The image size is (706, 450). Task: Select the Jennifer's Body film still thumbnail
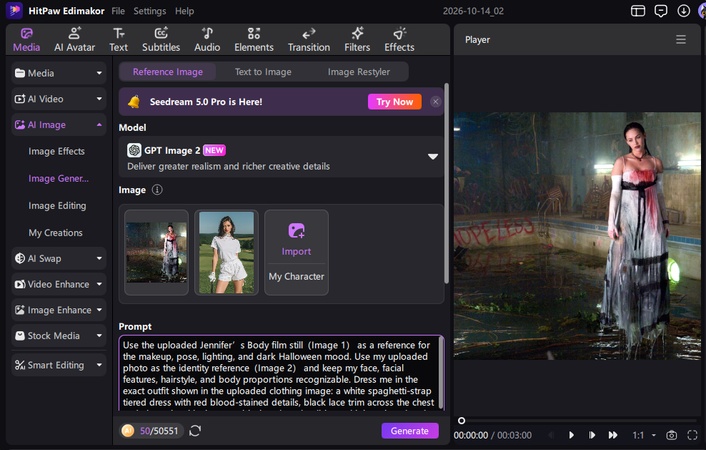[x=156, y=252]
